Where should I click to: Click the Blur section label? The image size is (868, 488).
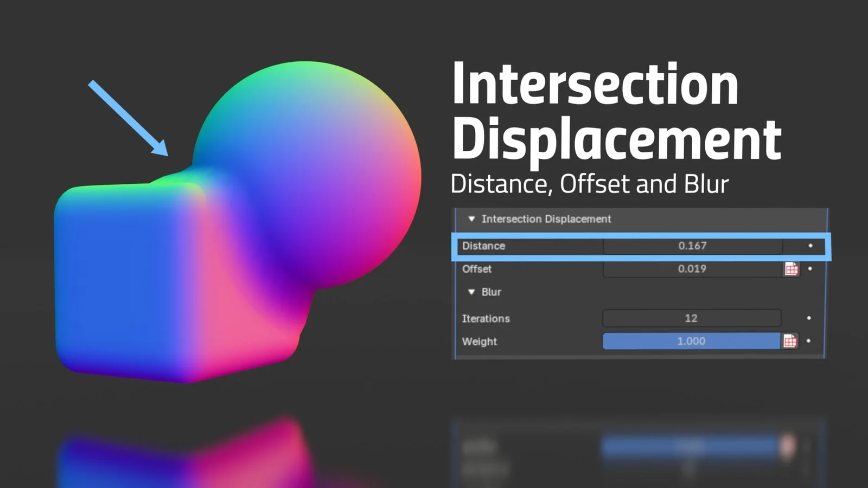[491, 292]
